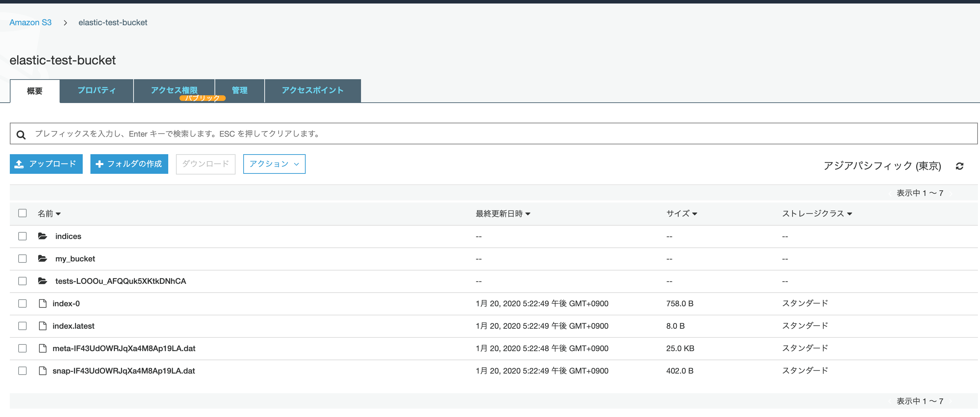980x417 pixels.
Task: Go to Amazon S3 breadcrumb link
Action: coord(30,22)
